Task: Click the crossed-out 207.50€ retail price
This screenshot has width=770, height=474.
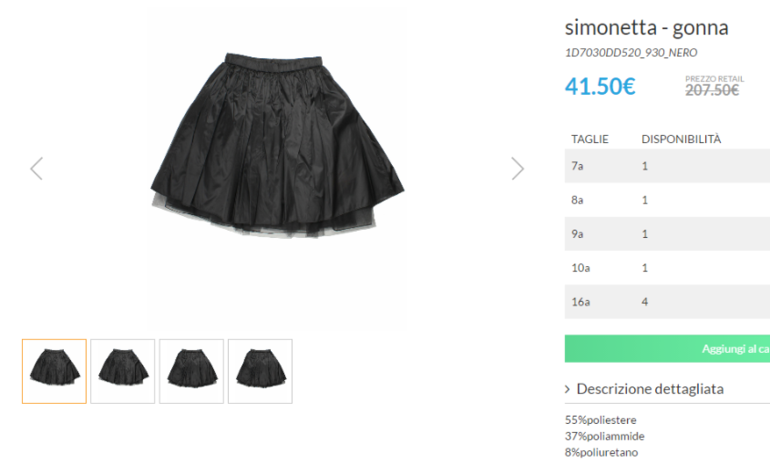Action: click(x=711, y=90)
